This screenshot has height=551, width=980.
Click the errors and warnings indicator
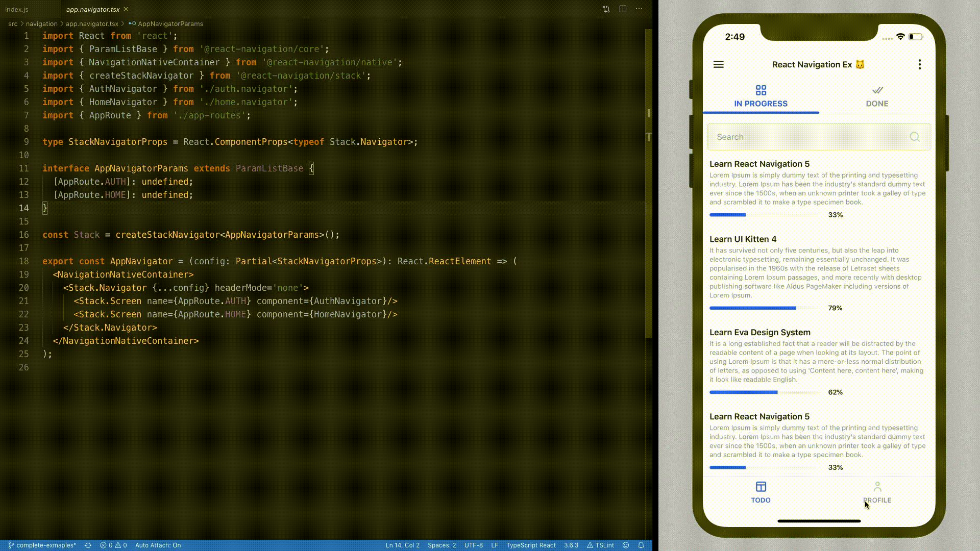[x=113, y=545]
